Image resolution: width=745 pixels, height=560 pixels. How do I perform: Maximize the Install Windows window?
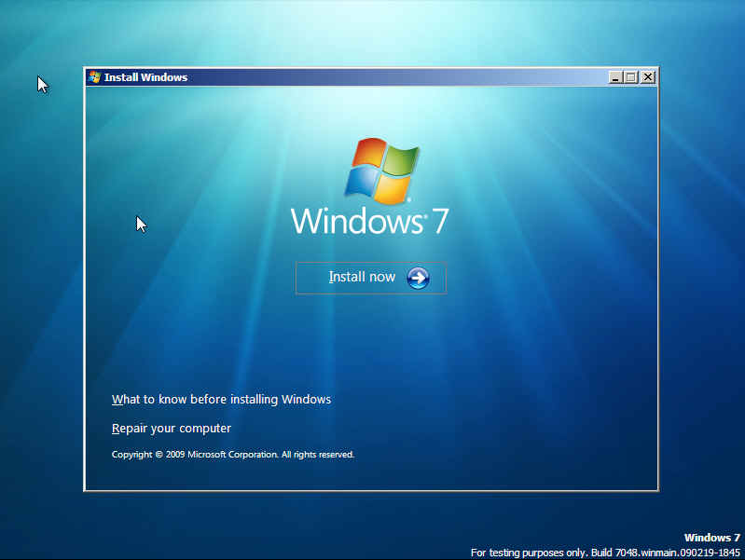(x=630, y=77)
